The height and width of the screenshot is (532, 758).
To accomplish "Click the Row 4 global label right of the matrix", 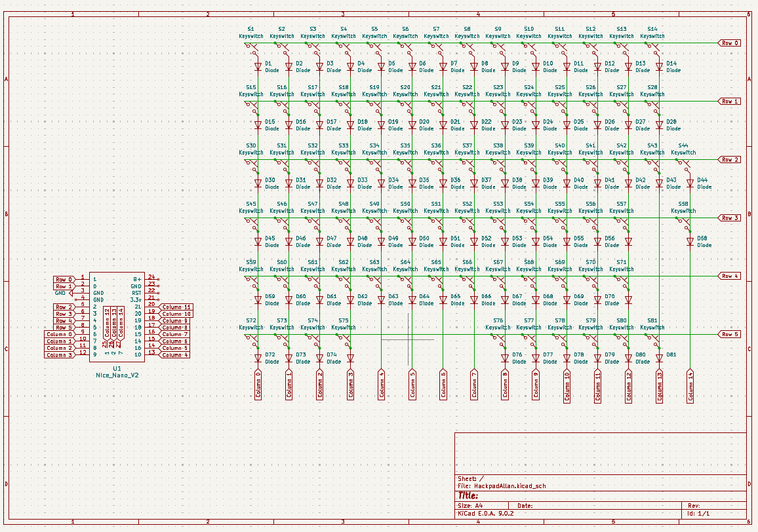I will [729, 276].
